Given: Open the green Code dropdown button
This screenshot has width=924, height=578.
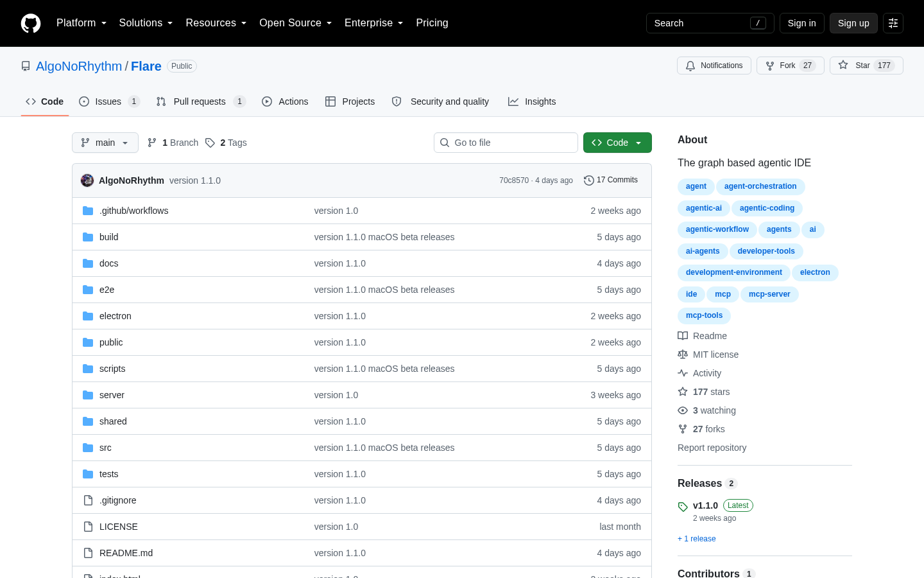Looking at the screenshot, I should 617,143.
